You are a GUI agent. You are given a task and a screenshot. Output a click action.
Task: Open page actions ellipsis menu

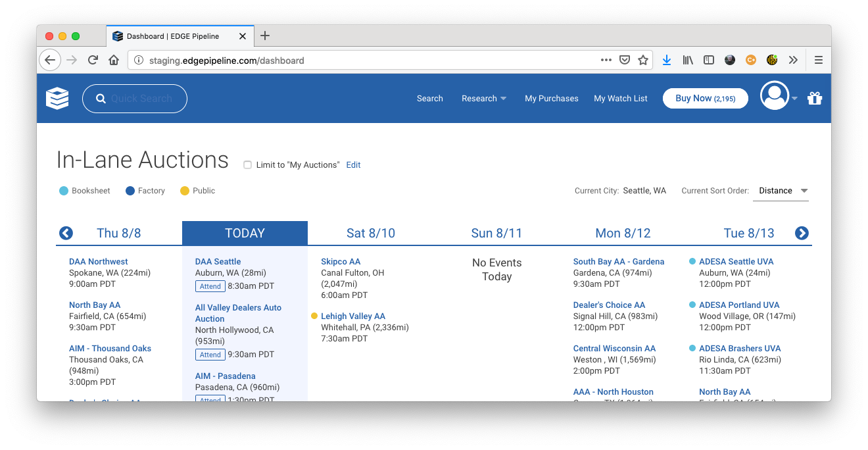(x=606, y=60)
